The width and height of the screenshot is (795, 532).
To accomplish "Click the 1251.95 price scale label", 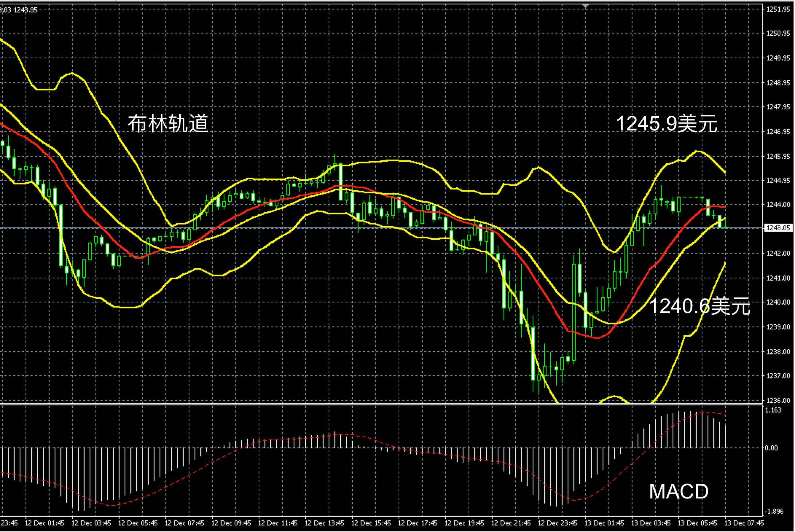I will tap(778, 9).
